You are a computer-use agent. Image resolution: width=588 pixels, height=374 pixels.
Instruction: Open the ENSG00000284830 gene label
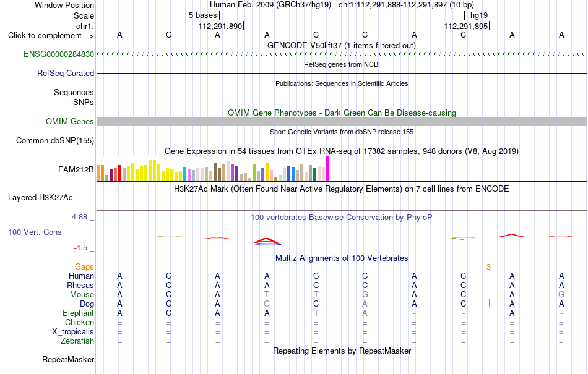click(x=59, y=54)
